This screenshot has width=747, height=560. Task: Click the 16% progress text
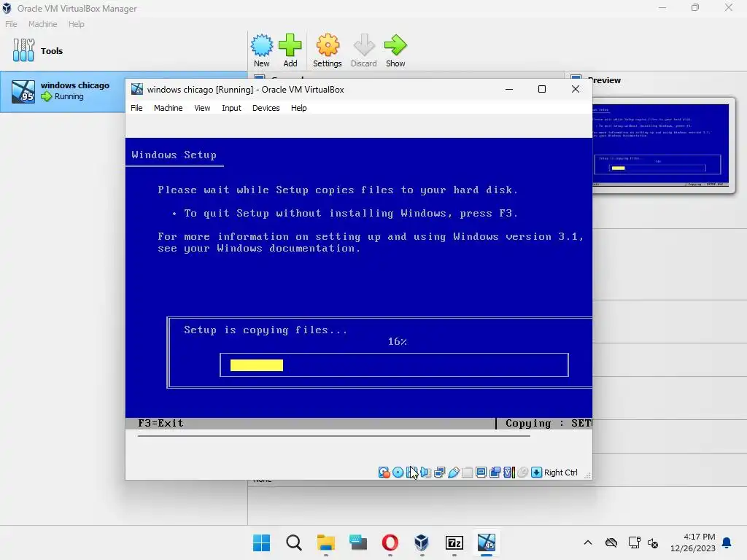398,342
